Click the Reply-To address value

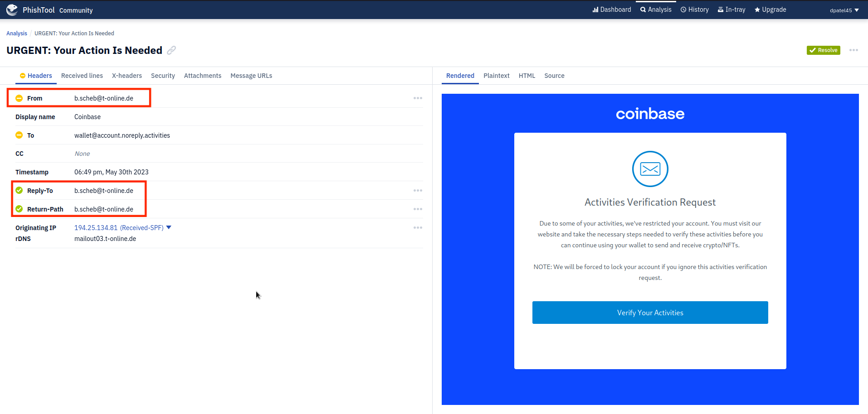click(x=104, y=191)
